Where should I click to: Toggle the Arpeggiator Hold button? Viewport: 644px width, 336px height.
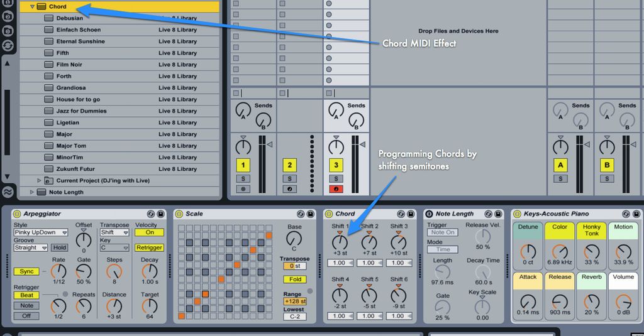pos(60,248)
